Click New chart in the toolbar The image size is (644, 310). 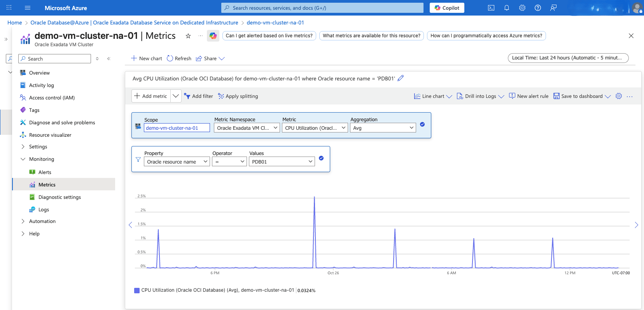coord(147,58)
